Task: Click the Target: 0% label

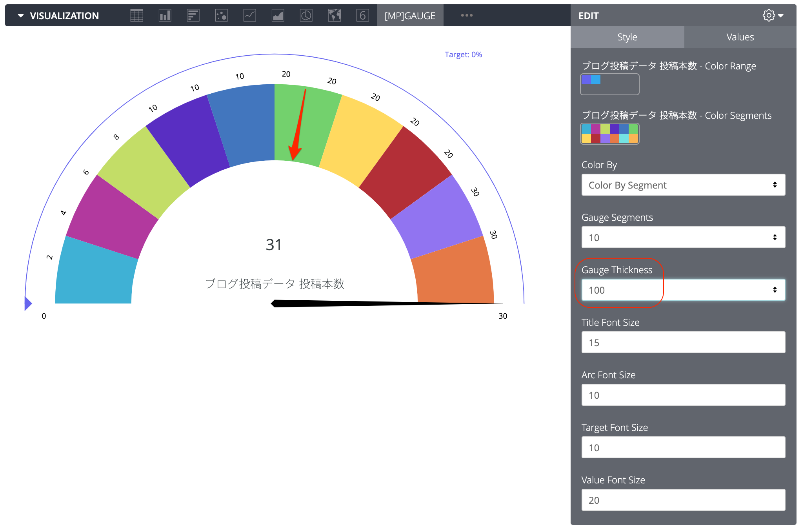Action: (463, 54)
